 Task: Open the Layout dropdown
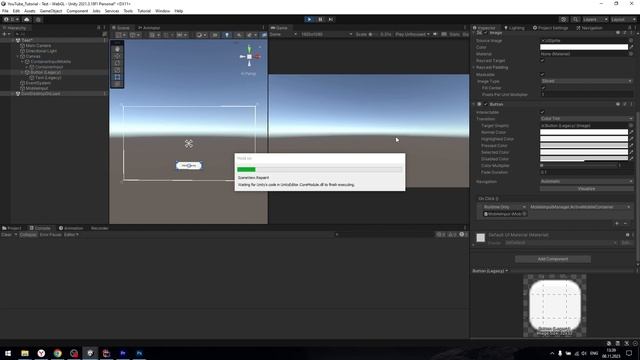(623, 19)
